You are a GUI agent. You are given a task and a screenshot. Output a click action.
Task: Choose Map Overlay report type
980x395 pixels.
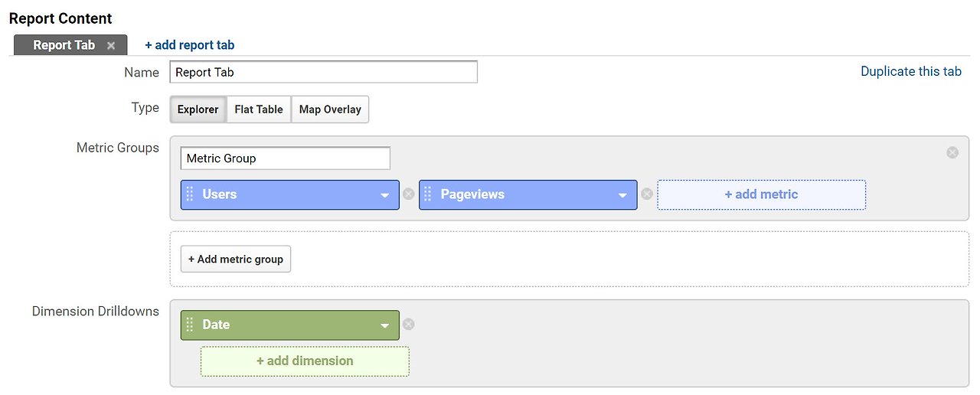coord(330,109)
